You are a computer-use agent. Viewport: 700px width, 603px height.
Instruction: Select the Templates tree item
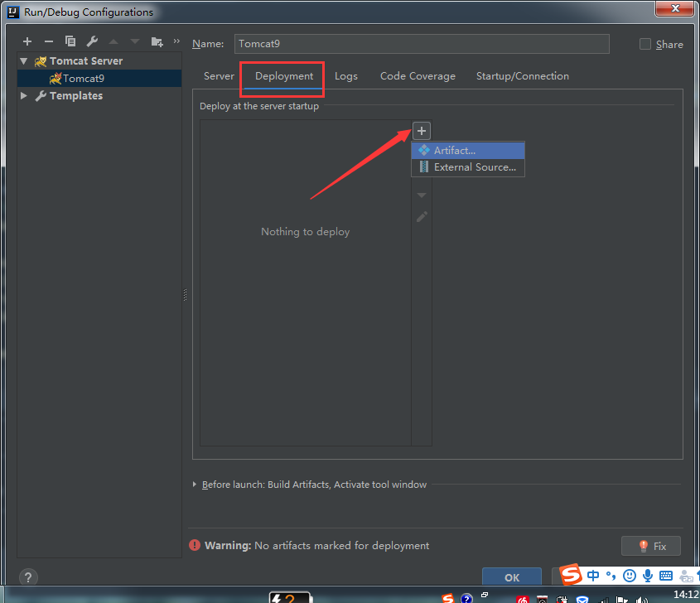pos(99,95)
